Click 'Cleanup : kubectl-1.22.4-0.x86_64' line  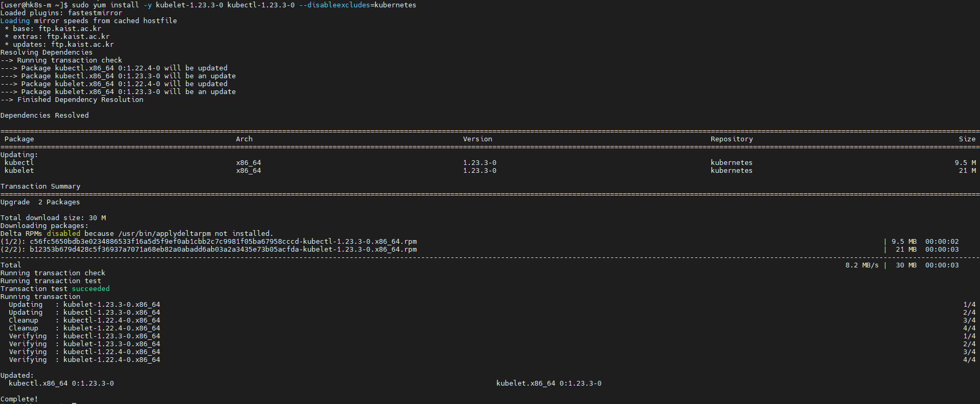tap(85, 320)
